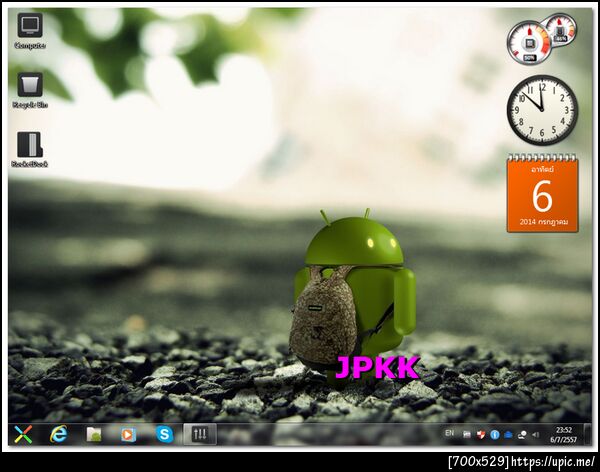Click the orange calendar gadget showing 6
This screenshot has width=600, height=472.
tap(542, 193)
